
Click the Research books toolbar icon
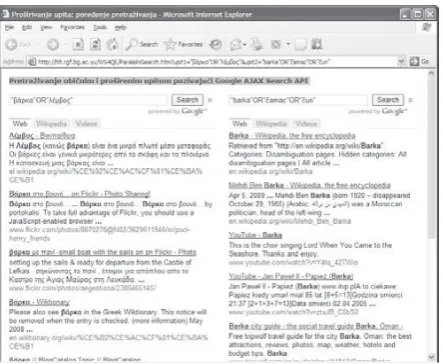[316, 44]
